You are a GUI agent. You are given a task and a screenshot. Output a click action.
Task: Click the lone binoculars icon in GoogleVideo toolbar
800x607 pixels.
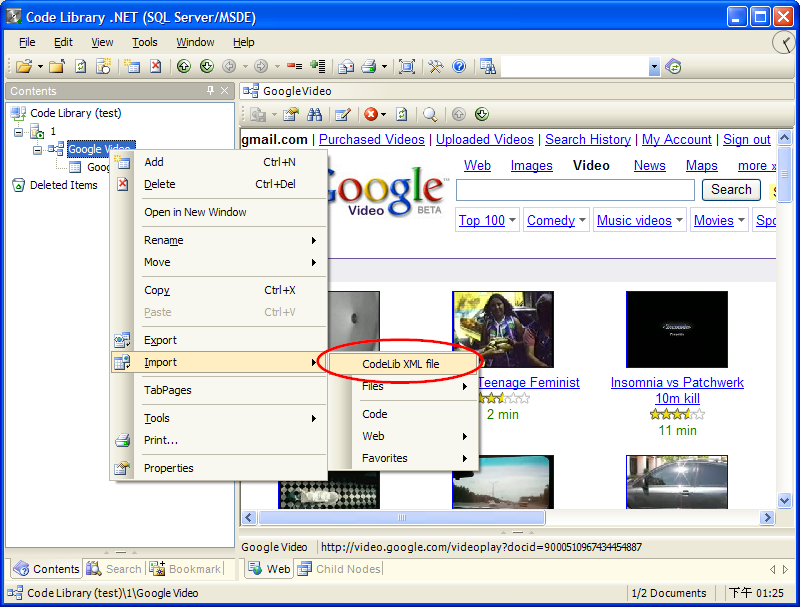[314, 114]
